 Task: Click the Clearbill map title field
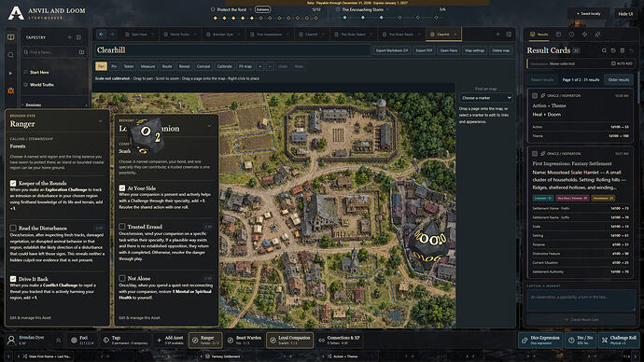tap(232, 50)
